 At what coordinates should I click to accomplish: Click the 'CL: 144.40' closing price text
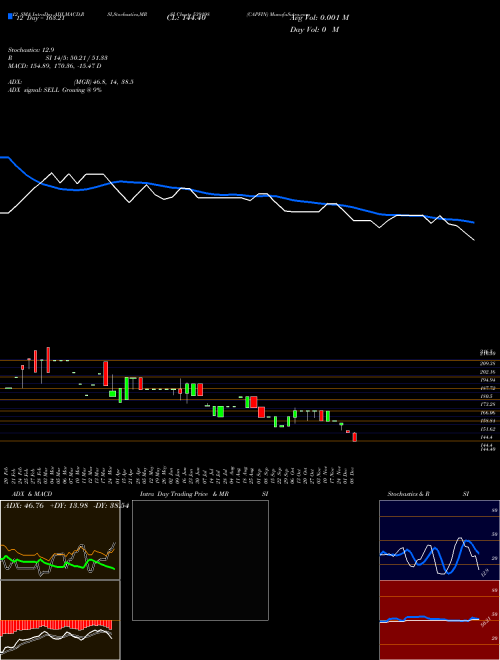coord(186,18)
